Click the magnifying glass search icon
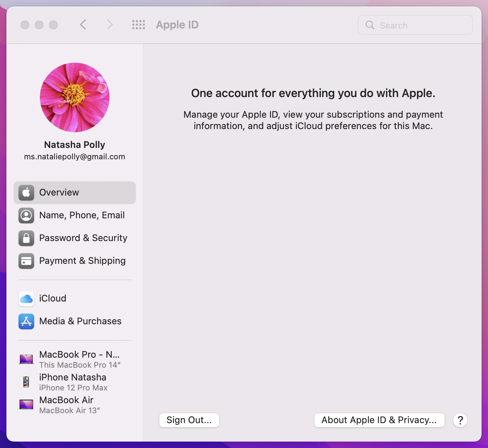This screenshot has width=488, height=448. pyautogui.click(x=370, y=25)
